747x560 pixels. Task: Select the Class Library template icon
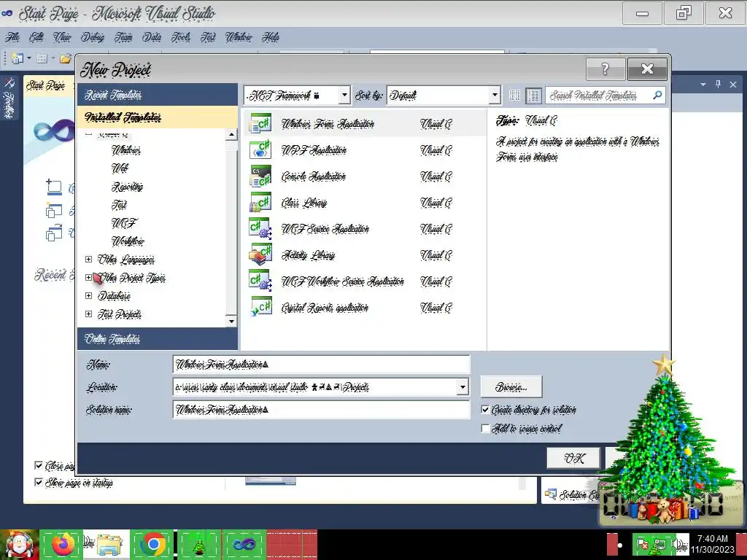click(x=260, y=203)
